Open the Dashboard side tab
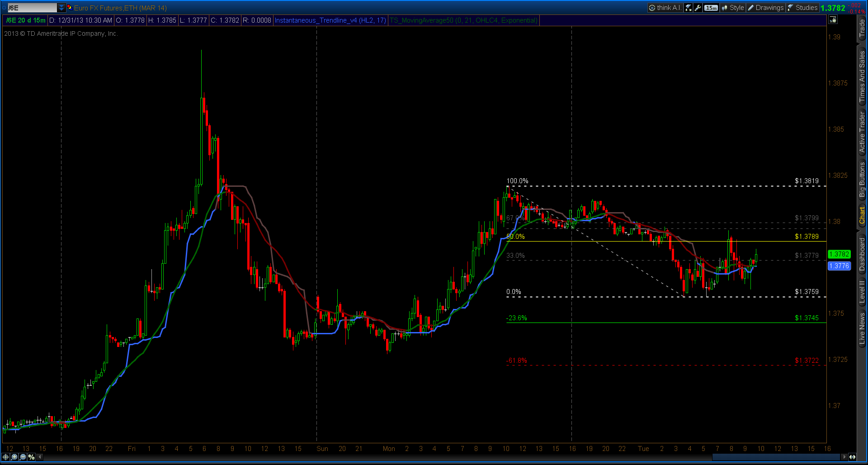The height and width of the screenshot is (465, 868). point(862,254)
